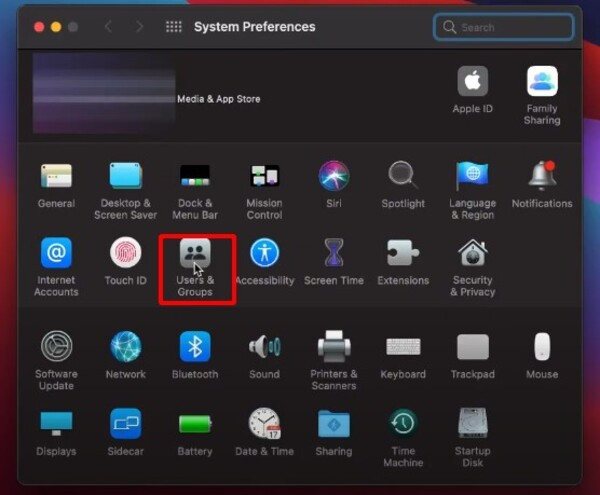This screenshot has height=495, width=600.
Task: Click the Search field
Action: [504, 27]
